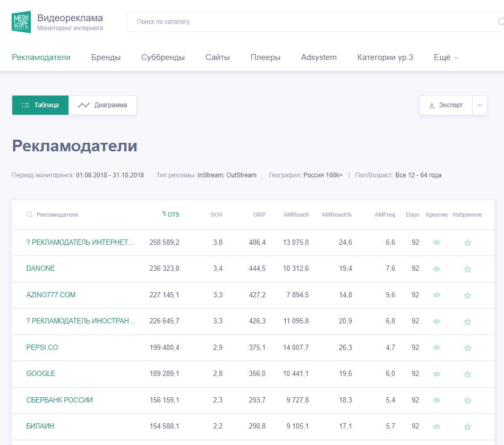Expand the Export options dropdown arrow
The height and width of the screenshot is (445, 504).
tap(480, 105)
